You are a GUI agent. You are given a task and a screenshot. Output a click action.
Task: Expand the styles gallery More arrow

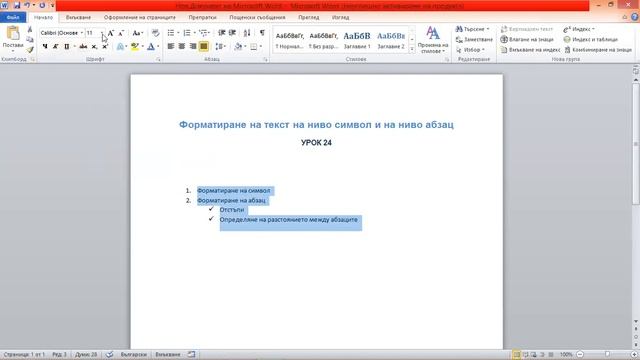[x=412, y=49]
